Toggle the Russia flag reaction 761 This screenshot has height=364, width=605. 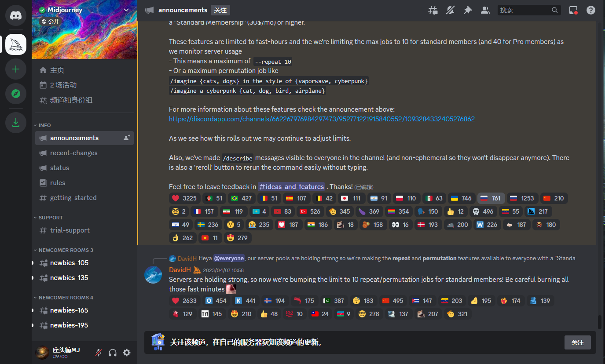pyautogui.click(x=491, y=198)
